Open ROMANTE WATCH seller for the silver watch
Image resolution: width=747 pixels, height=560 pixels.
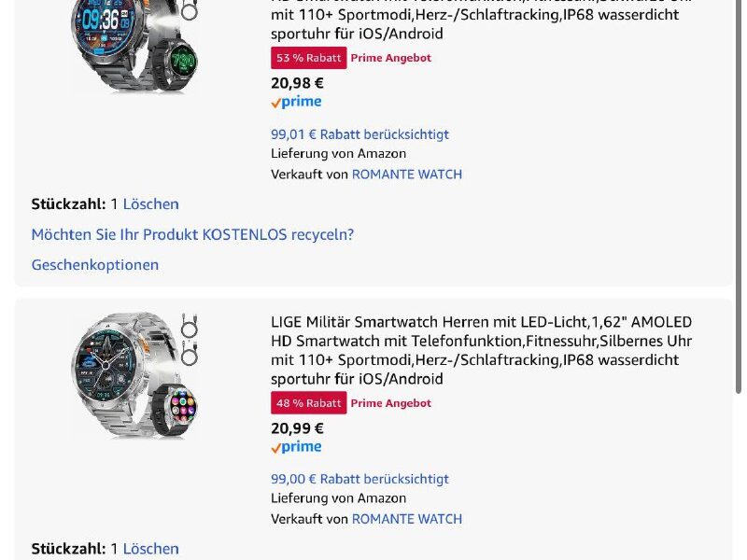coord(406,519)
